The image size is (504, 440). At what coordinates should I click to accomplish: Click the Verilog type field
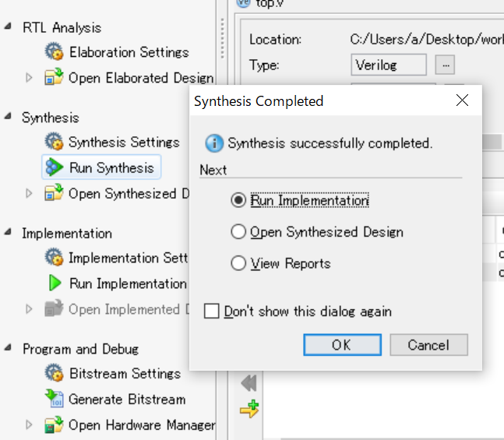pyautogui.click(x=388, y=65)
